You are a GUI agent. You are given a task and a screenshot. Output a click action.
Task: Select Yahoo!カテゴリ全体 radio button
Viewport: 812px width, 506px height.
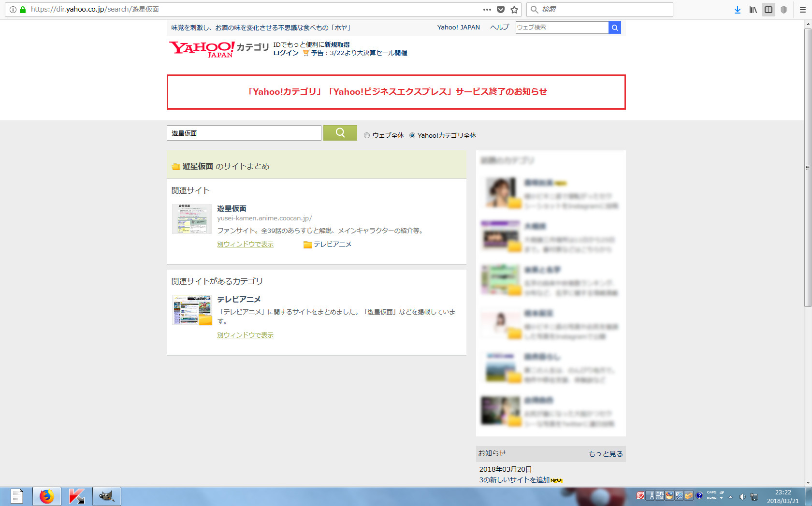[x=412, y=135]
